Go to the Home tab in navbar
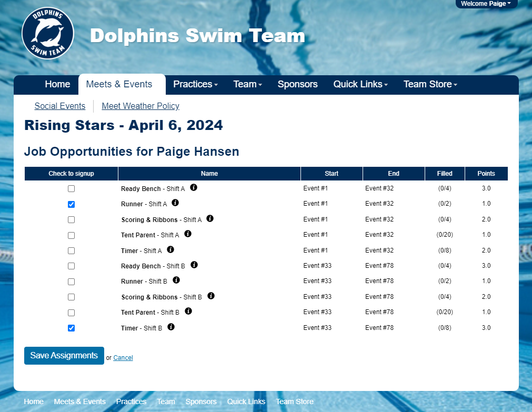This screenshot has width=532, height=412. 57,84
